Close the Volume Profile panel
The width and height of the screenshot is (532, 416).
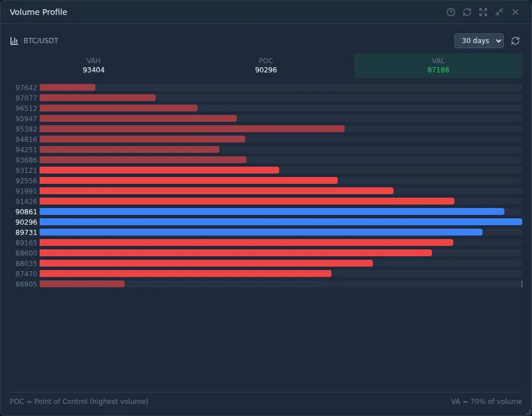pos(515,12)
